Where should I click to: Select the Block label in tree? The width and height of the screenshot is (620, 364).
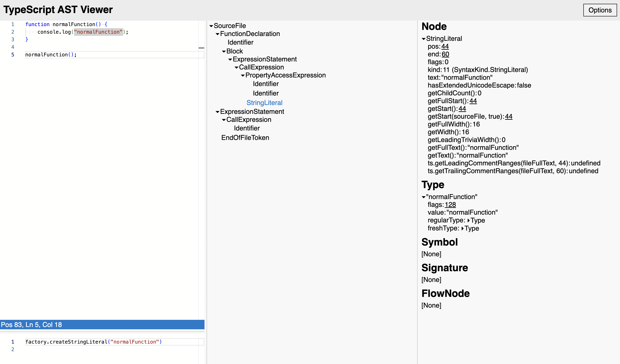[x=234, y=51]
